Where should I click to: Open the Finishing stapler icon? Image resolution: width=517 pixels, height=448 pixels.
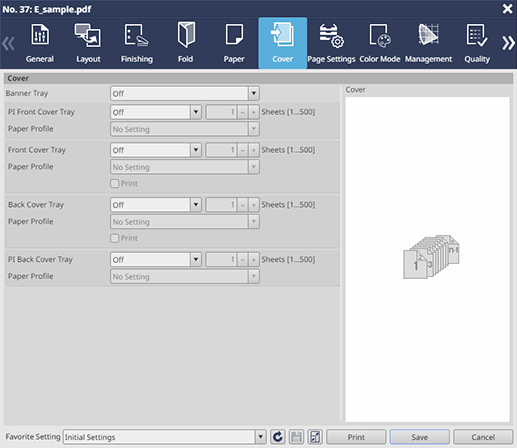coord(137,35)
